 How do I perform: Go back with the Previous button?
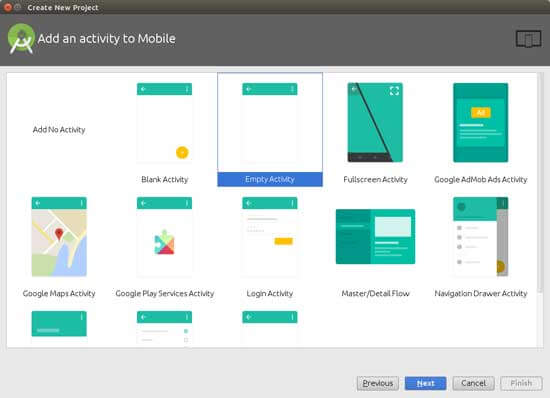(378, 383)
